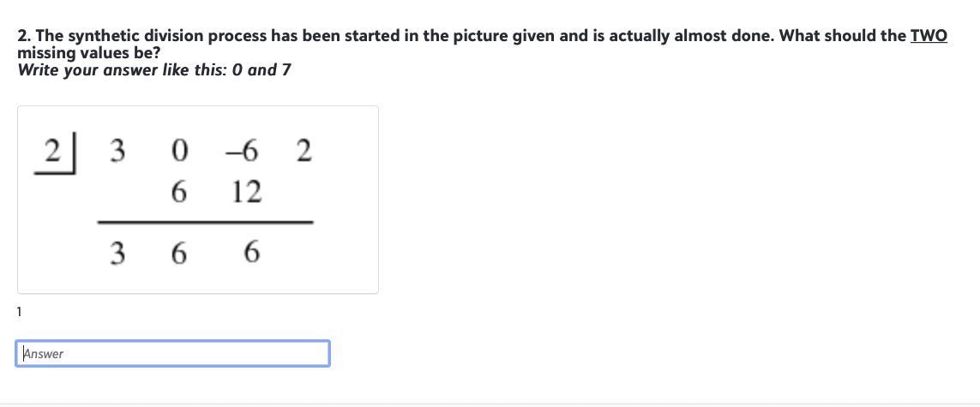Click the middle 6 in the result row
This screenshot has height=407, width=980.
pos(177,254)
